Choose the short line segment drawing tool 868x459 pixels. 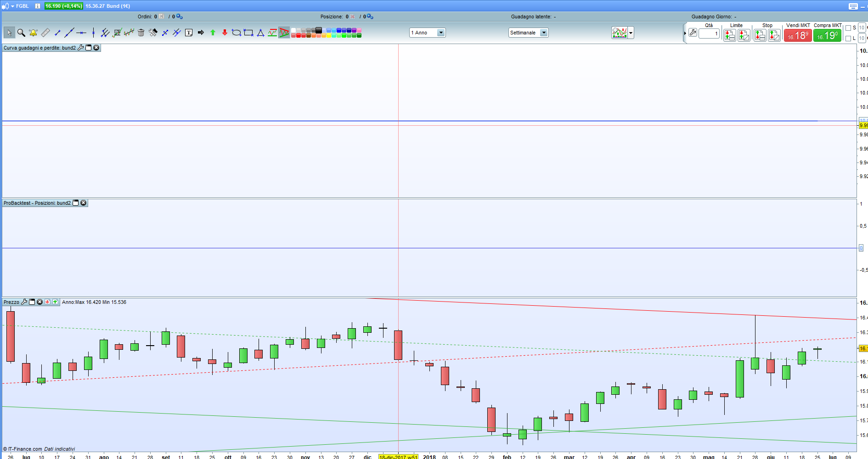pos(57,33)
